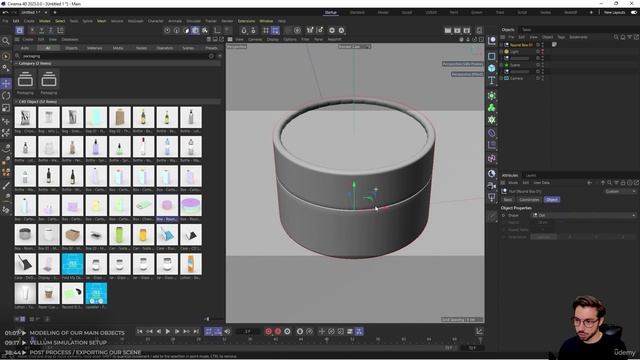The width and height of the screenshot is (640, 360).
Task: Click Go to Start of timeline
Action: tap(140, 331)
